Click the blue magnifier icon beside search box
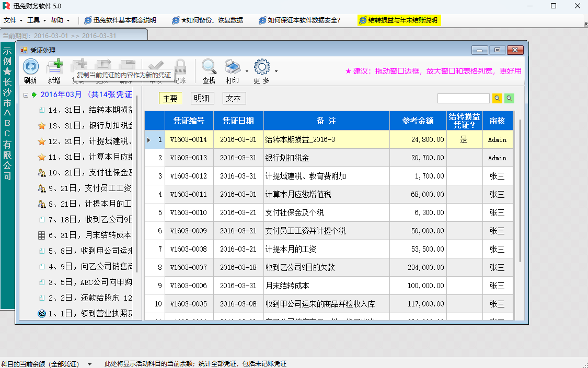 point(497,98)
